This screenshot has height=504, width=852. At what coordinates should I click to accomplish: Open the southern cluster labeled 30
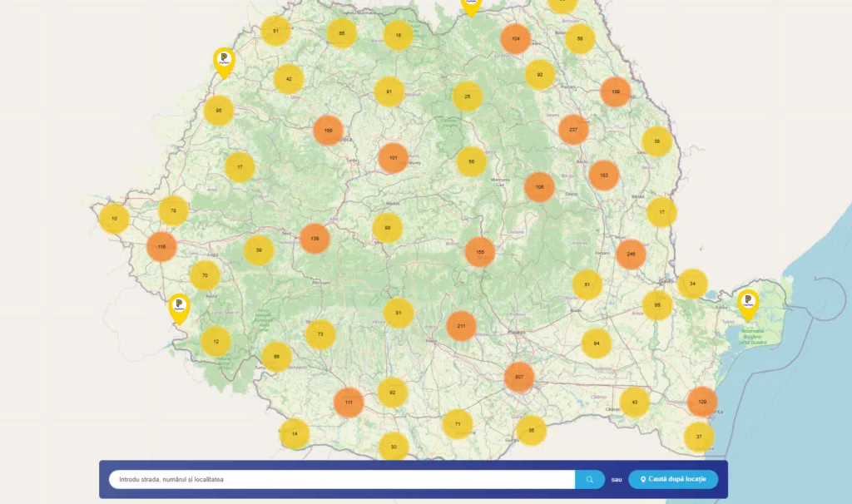394,447
